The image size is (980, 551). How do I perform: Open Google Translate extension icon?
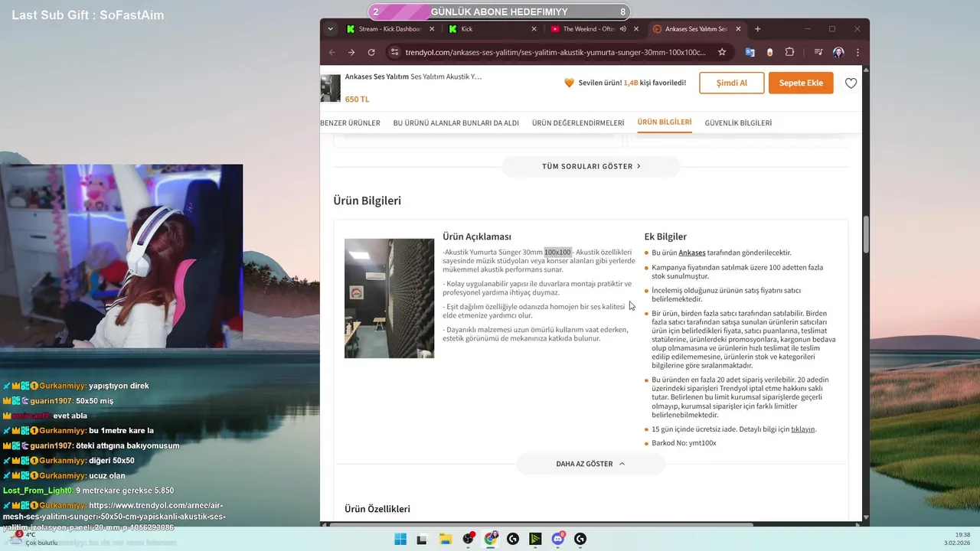click(750, 52)
